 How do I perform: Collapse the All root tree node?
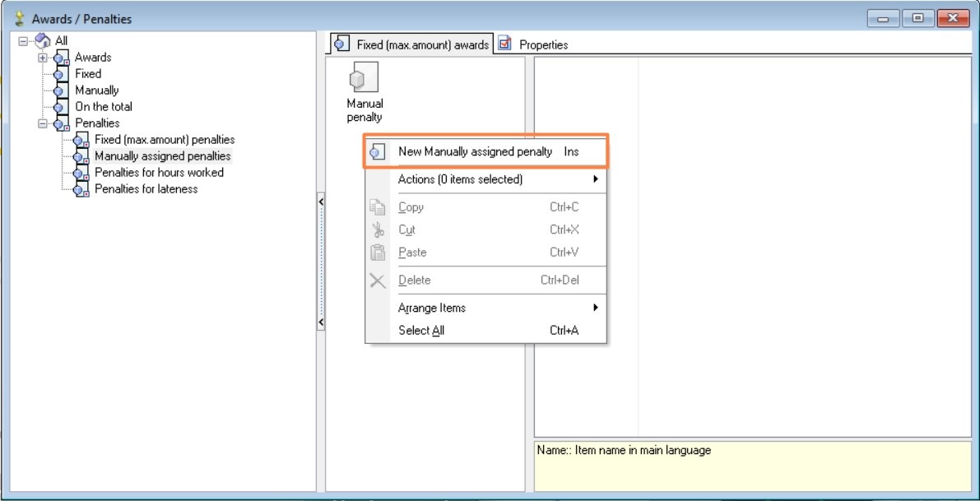point(24,41)
